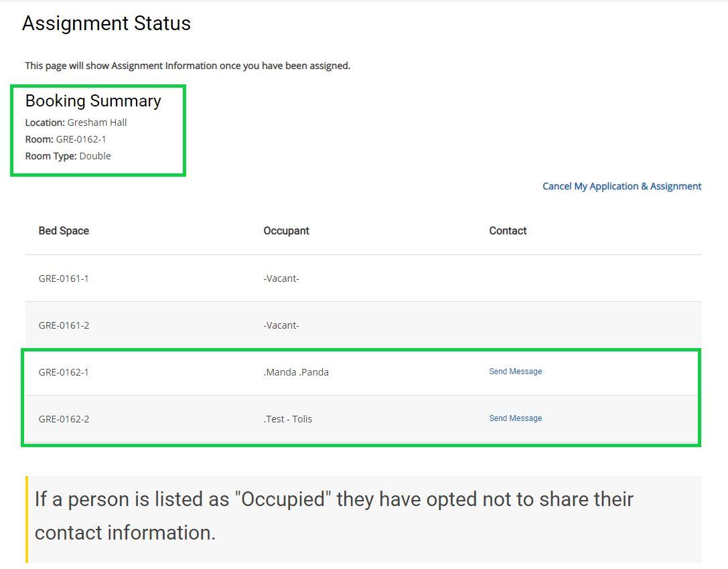The width and height of the screenshot is (728, 569).
Task: Click the Contact column header
Action: click(x=508, y=230)
